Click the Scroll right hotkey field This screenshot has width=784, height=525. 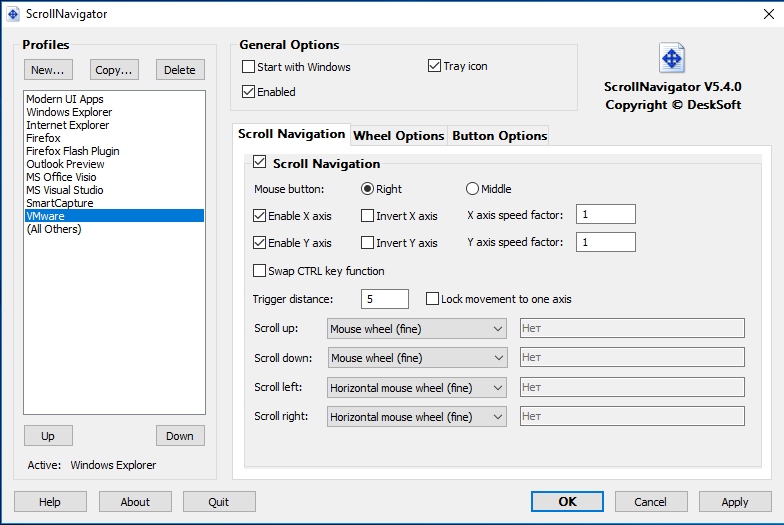(632, 416)
